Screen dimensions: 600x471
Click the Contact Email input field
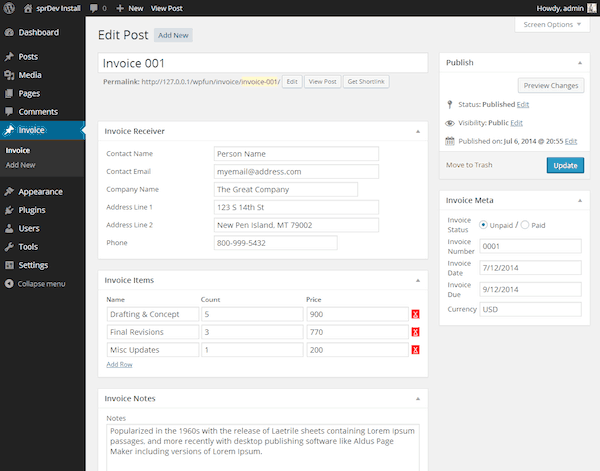[x=296, y=172]
